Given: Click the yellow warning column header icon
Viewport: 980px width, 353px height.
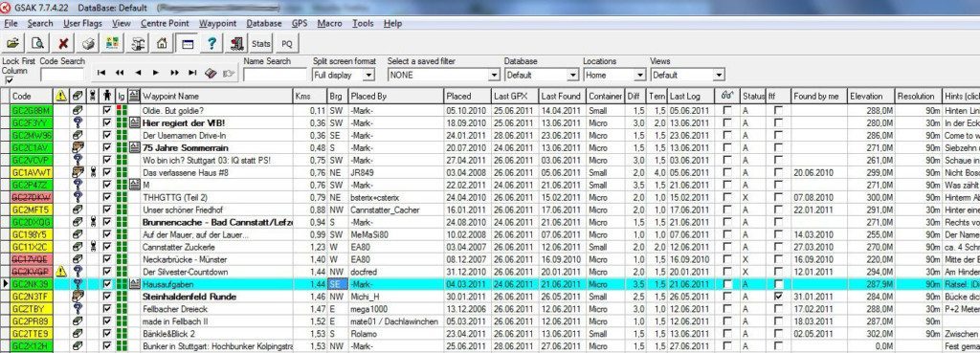Looking at the screenshot, I should tap(60, 97).
